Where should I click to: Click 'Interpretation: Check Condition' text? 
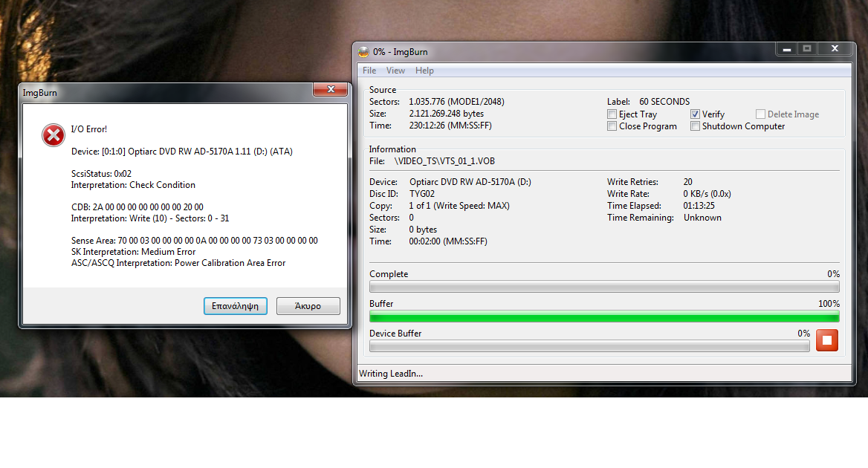pos(133,185)
